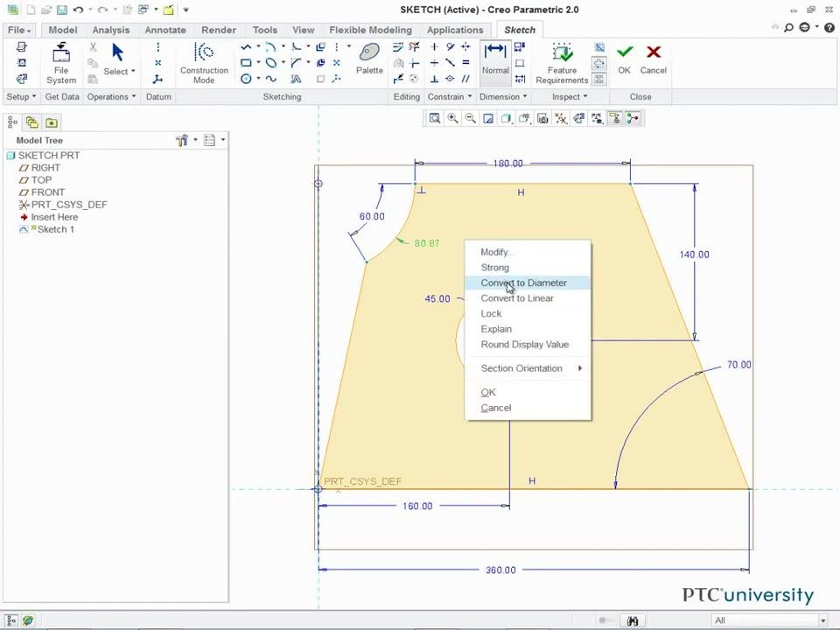Select Sketch 1 in Model Tree

(47, 229)
